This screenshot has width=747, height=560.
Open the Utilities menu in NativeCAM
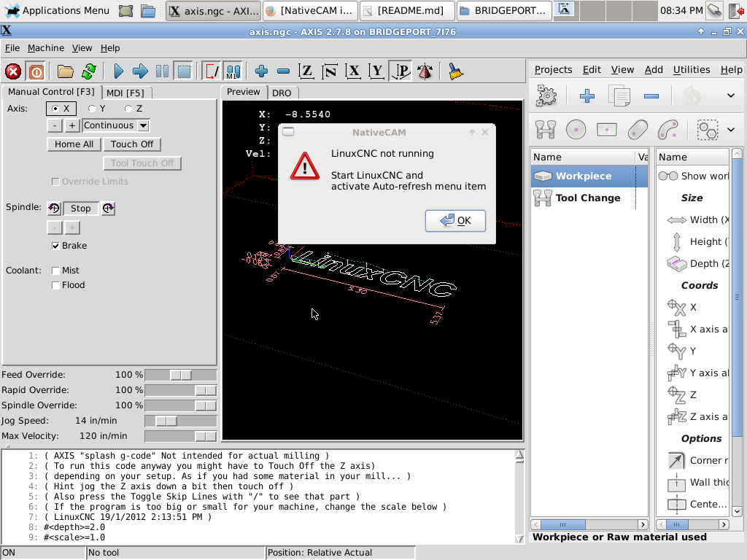[692, 69]
